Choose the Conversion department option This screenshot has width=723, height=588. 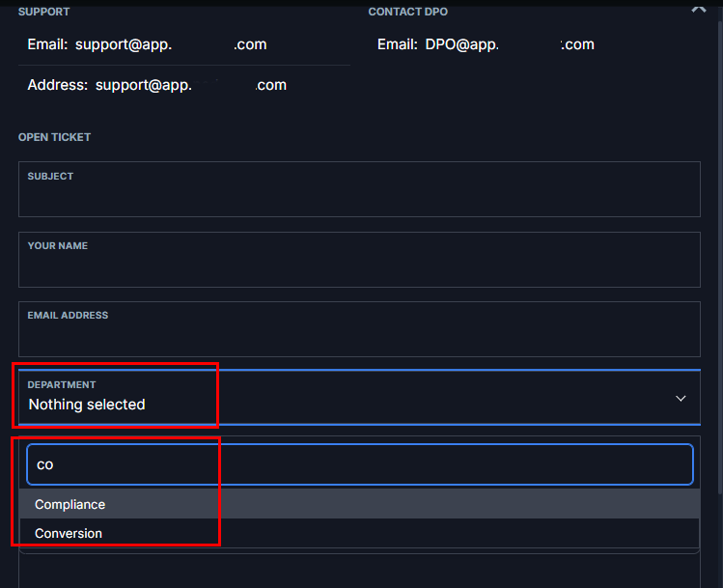68,533
